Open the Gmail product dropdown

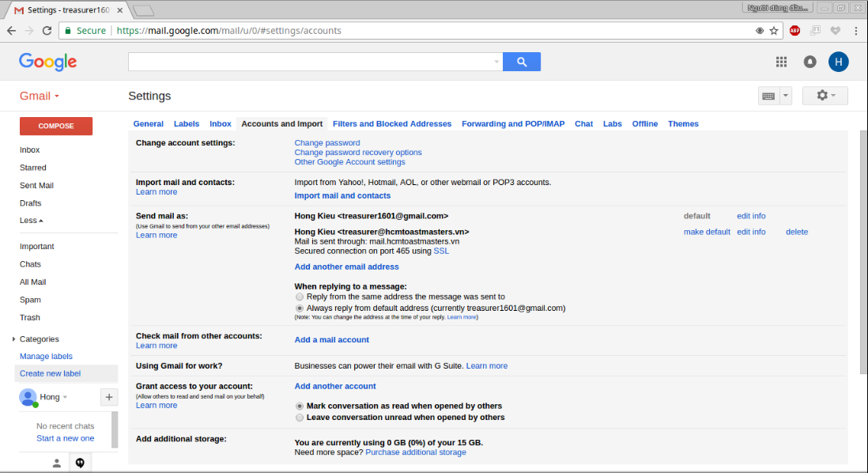click(40, 96)
